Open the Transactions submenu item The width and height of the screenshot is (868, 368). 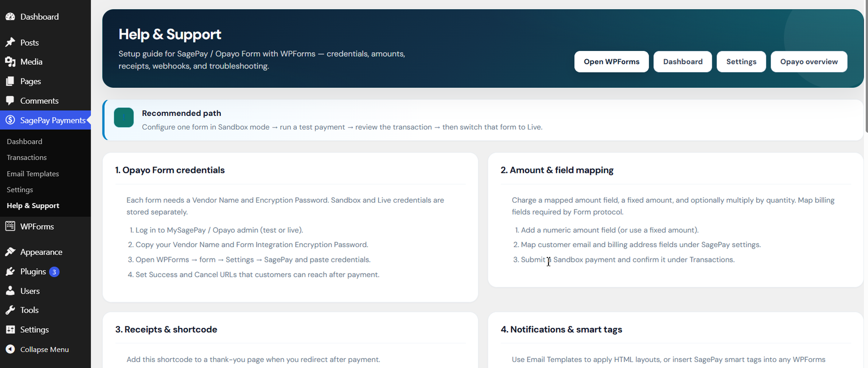coord(27,158)
